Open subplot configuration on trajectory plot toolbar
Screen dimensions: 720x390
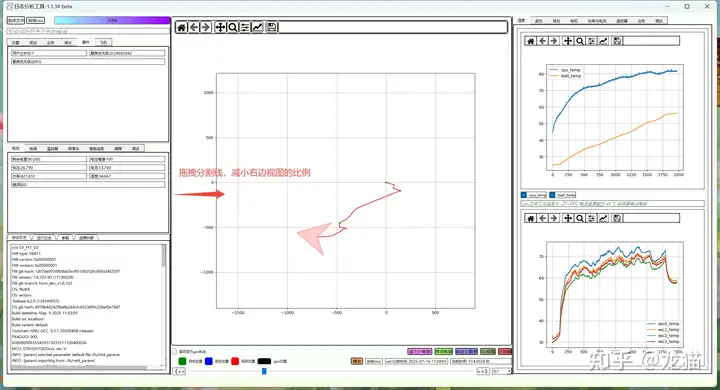(245, 28)
